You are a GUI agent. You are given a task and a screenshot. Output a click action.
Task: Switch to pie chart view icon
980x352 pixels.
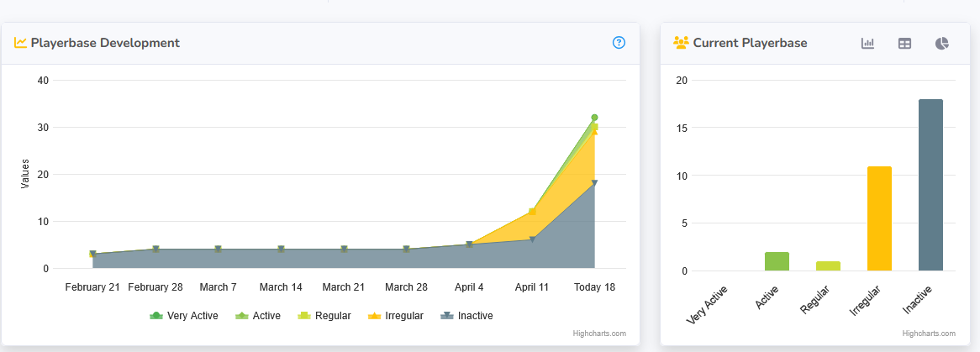942,43
